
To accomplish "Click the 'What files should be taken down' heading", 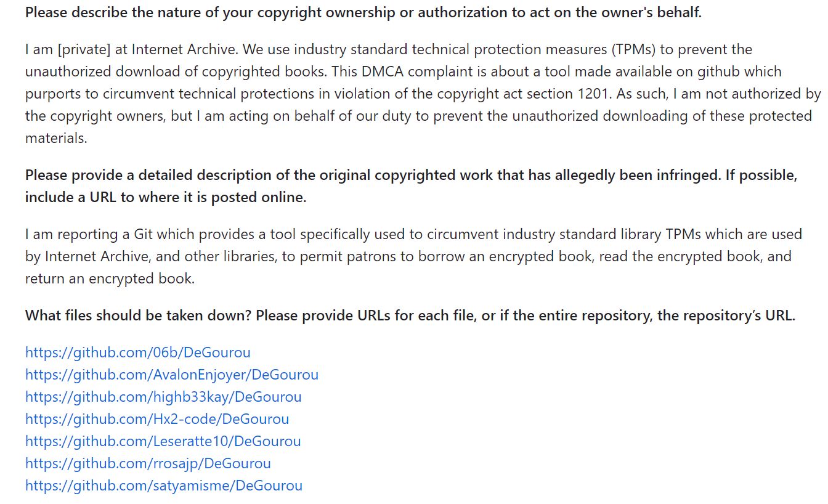I will [x=410, y=316].
